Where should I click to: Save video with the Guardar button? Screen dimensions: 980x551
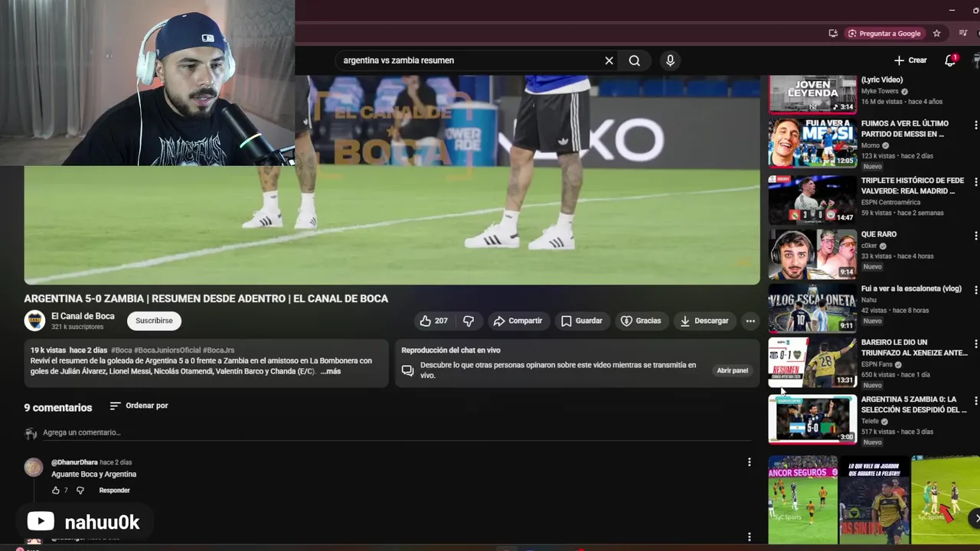point(582,321)
